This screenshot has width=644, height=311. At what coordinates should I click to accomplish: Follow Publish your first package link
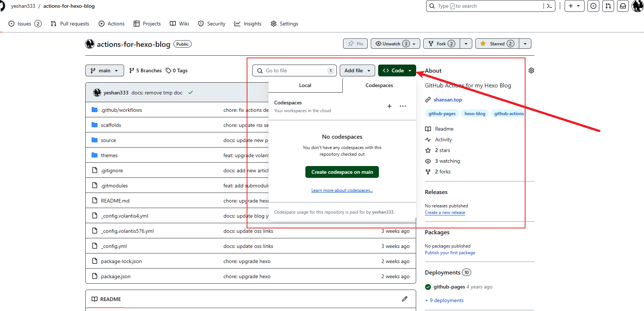pyautogui.click(x=450, y=253)
